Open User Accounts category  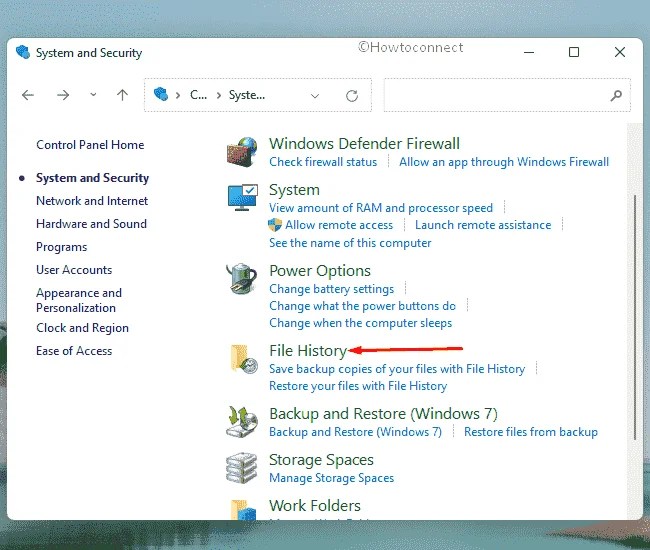[x=74, y=270]
